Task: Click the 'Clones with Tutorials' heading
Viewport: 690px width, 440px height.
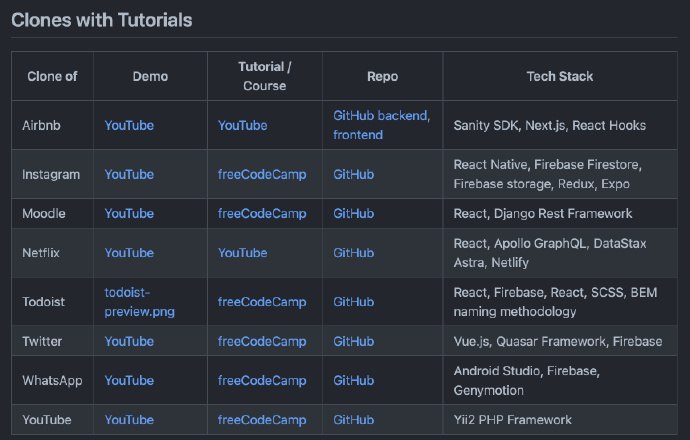Action: (x=101, y=20)
